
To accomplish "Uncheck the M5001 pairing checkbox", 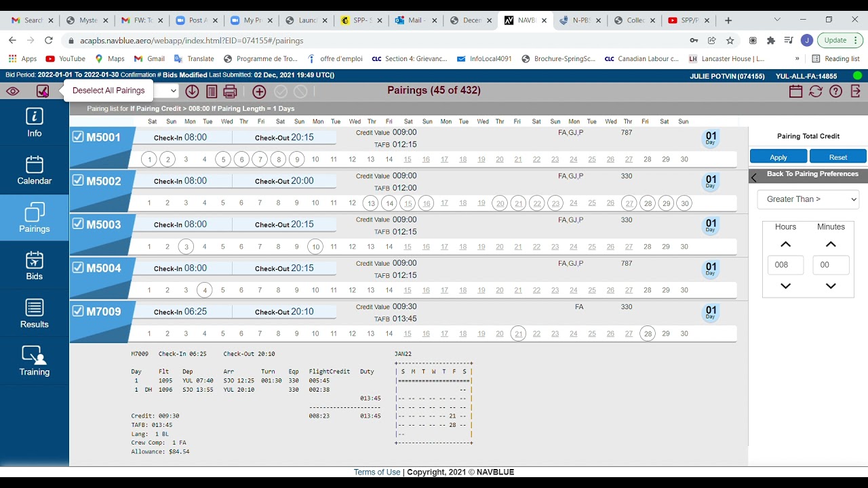I will point(78,137).
